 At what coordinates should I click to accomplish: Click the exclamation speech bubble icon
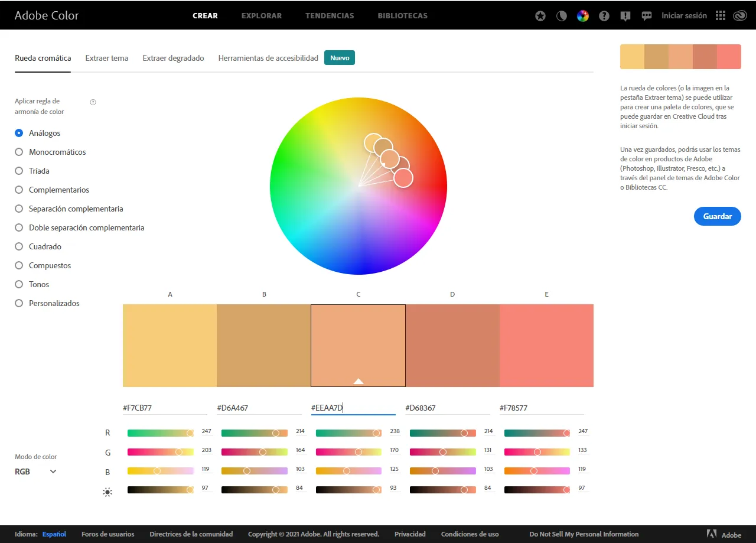[625, 16]
